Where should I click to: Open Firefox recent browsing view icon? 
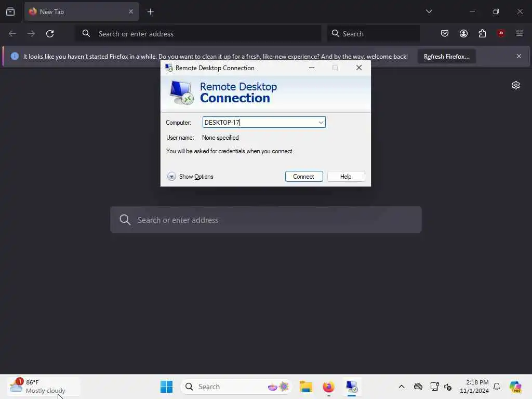click(10, 12)
